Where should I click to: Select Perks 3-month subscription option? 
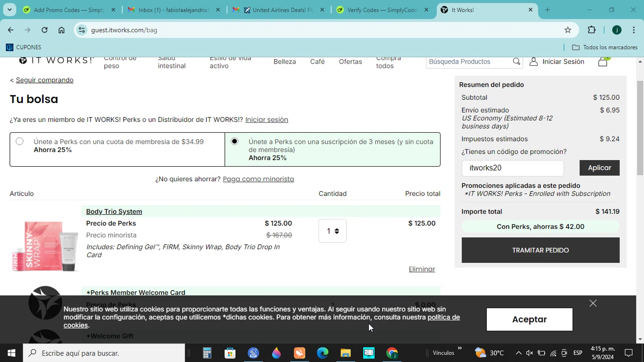(234, 141)
